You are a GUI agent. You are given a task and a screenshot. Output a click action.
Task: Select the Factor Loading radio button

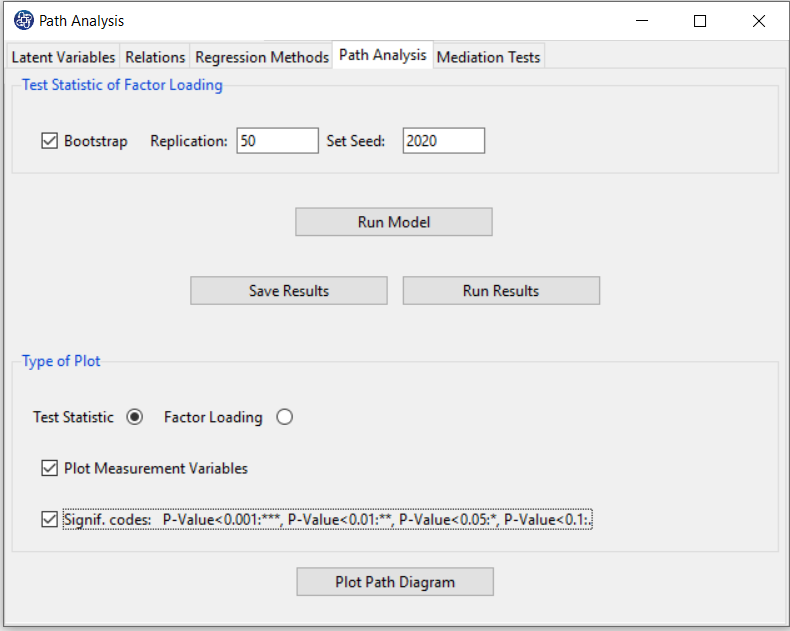click(285, 417)
